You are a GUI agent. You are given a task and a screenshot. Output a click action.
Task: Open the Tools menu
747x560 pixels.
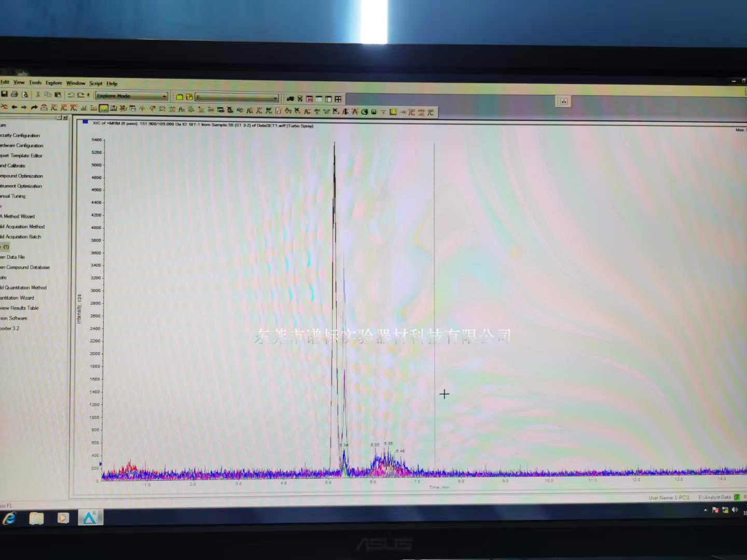[35, 82]
